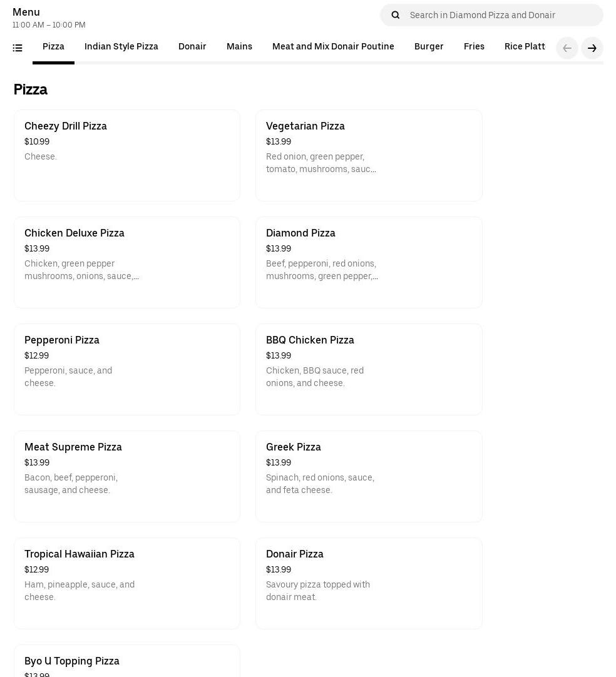Select the Burger category tab
Image resolution: width=616 pixels, height=677 pixels.
click(429, 47)
